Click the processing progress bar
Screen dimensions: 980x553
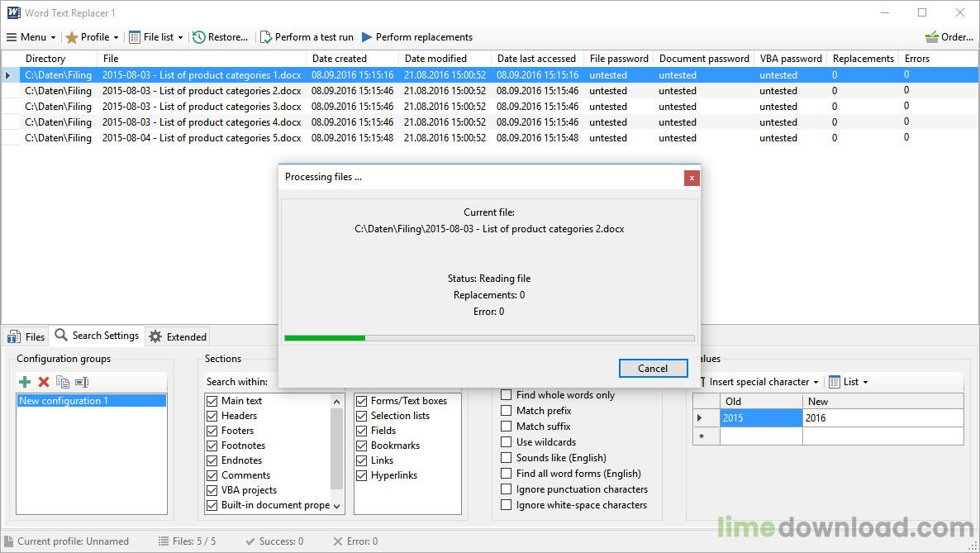489,338
